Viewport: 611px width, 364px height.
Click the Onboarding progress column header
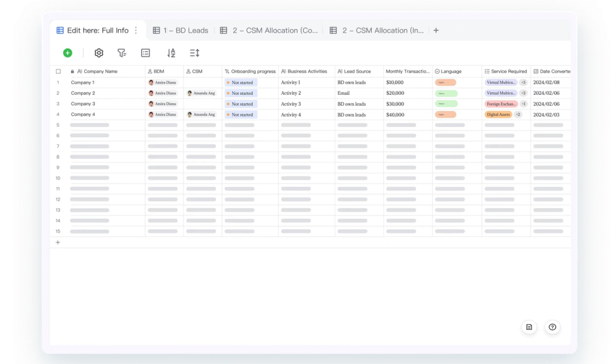(250, 72)
